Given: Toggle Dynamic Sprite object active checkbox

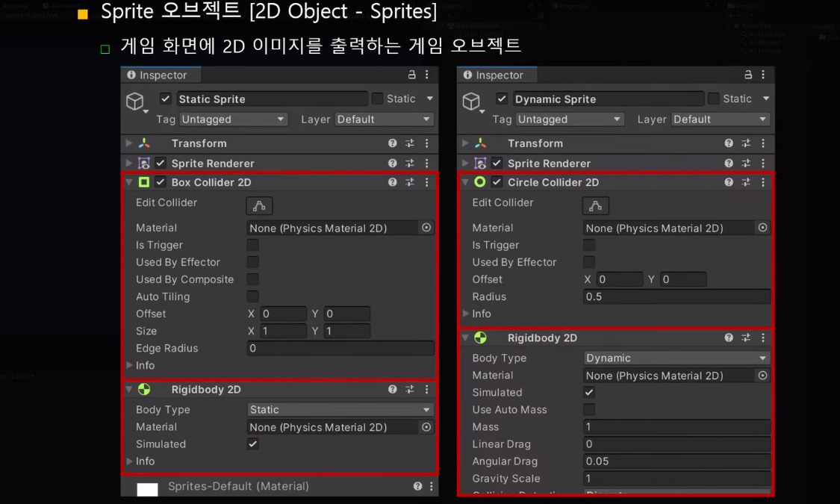Looking at the screenshot, I should tap(502, 99).
